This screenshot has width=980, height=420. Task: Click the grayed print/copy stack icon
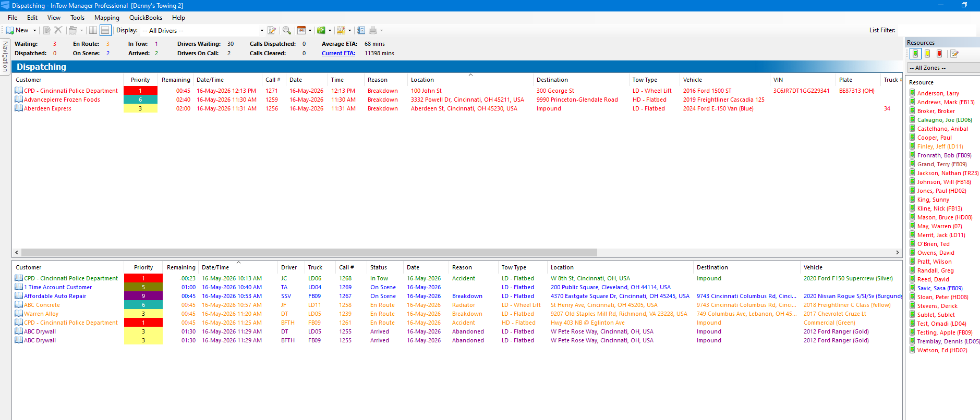[73, 30]
